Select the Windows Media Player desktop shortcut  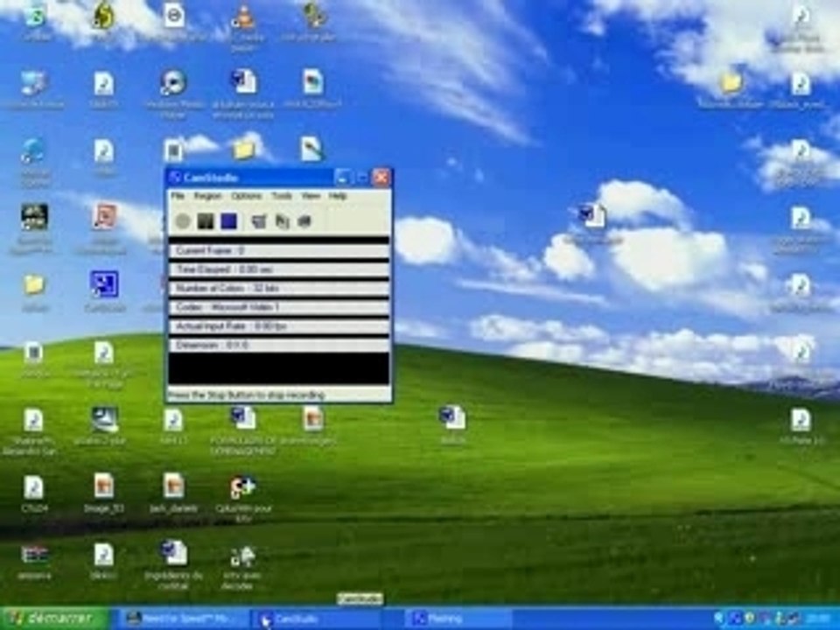pos(173,82)
